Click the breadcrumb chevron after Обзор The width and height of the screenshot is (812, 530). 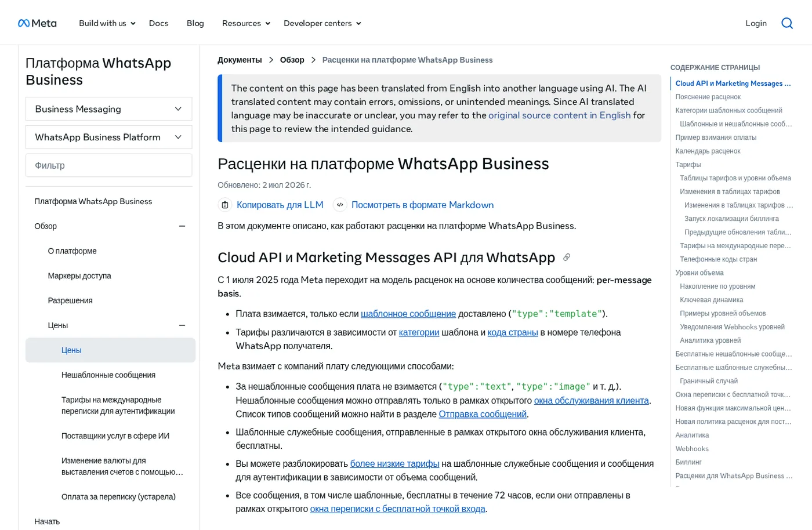(313, 60)
